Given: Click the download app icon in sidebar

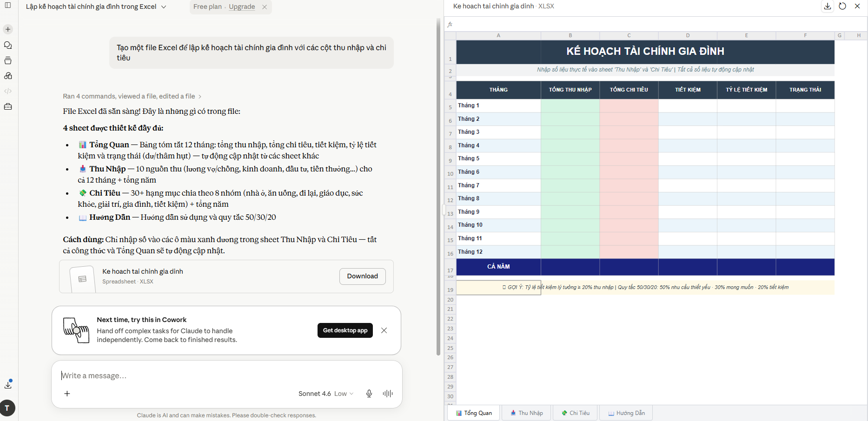Looking at the screenshot, I should [8, 385].
